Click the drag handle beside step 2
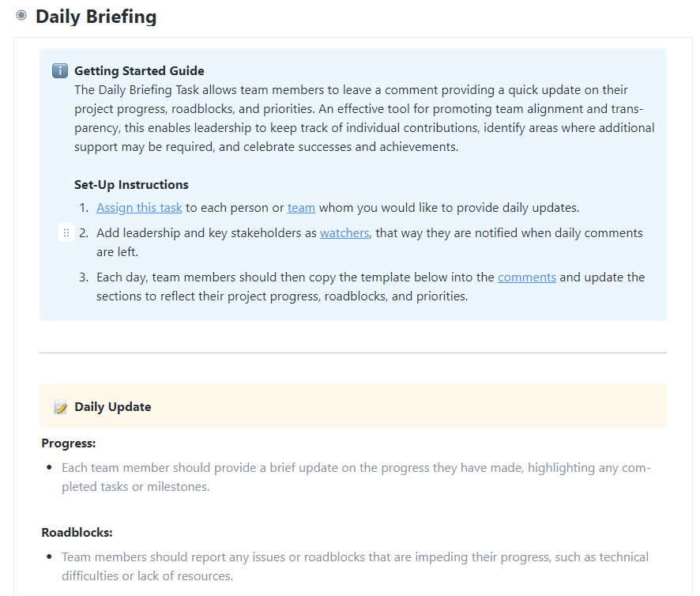The height and width of the screenshot is (596, 700). tap(66, 232)
